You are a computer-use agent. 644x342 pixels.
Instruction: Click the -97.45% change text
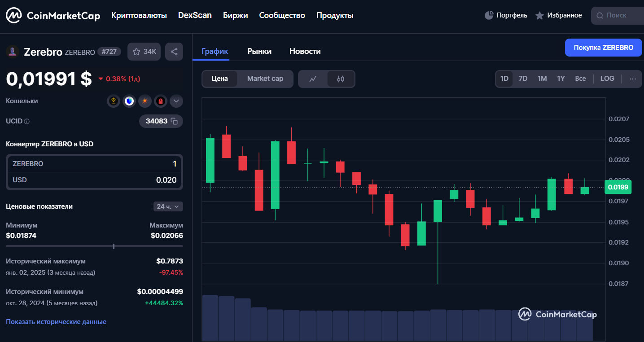171,272
